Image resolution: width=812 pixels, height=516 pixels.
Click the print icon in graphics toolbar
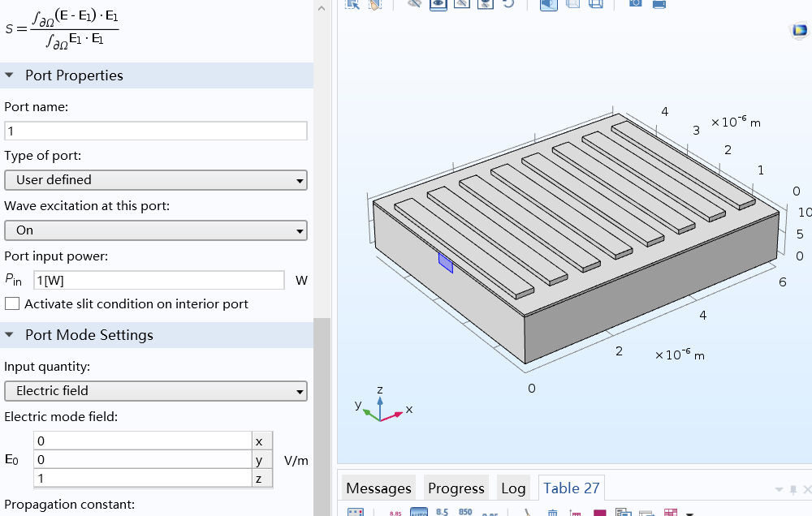pos(659,3)
